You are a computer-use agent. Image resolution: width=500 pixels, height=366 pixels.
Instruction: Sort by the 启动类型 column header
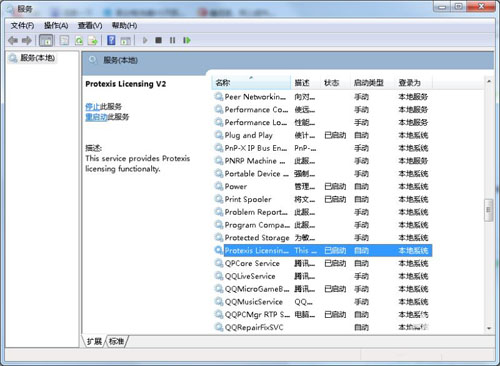(x=373, y=83)
